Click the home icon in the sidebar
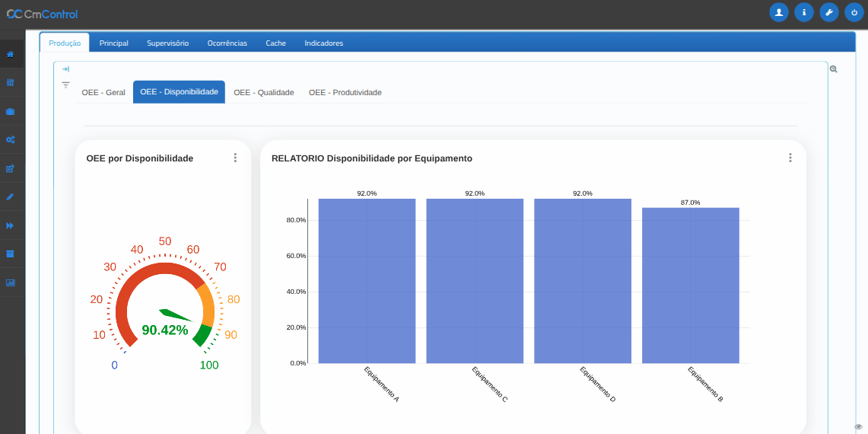Image resolution: width=868 pixels, height=434 pixels. [11, 54]
